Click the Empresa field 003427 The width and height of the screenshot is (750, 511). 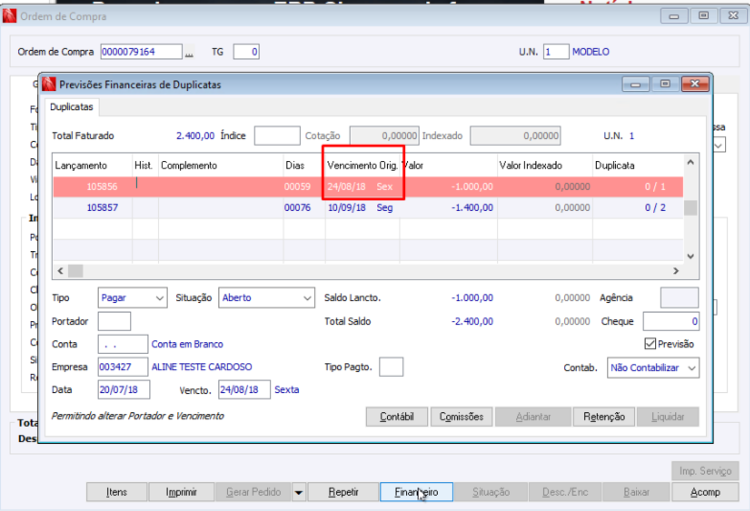pyautogui.click(x=123, y=367)
